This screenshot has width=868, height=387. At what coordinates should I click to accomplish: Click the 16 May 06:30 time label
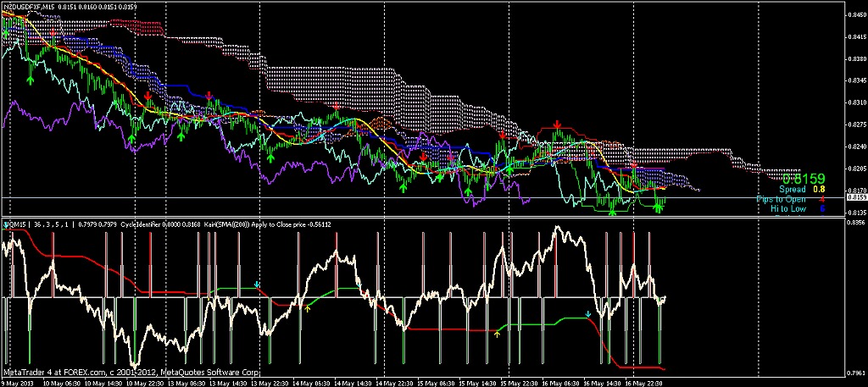[559, 383]
